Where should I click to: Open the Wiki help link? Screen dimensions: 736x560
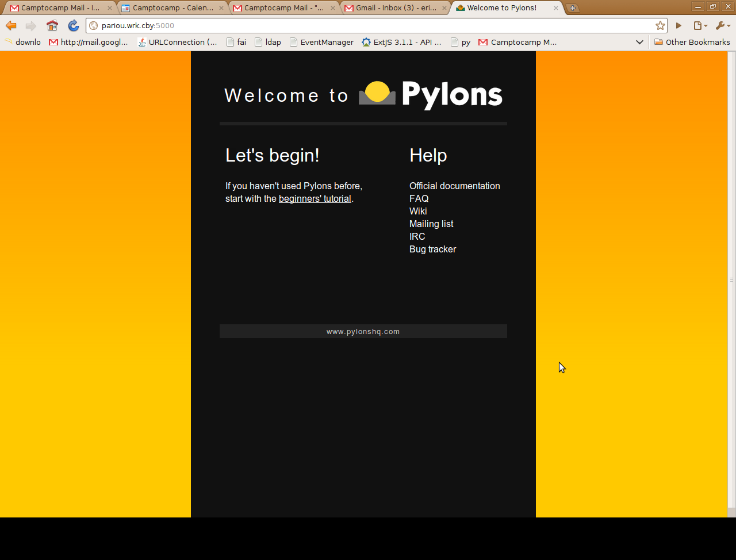click(418, 211)
